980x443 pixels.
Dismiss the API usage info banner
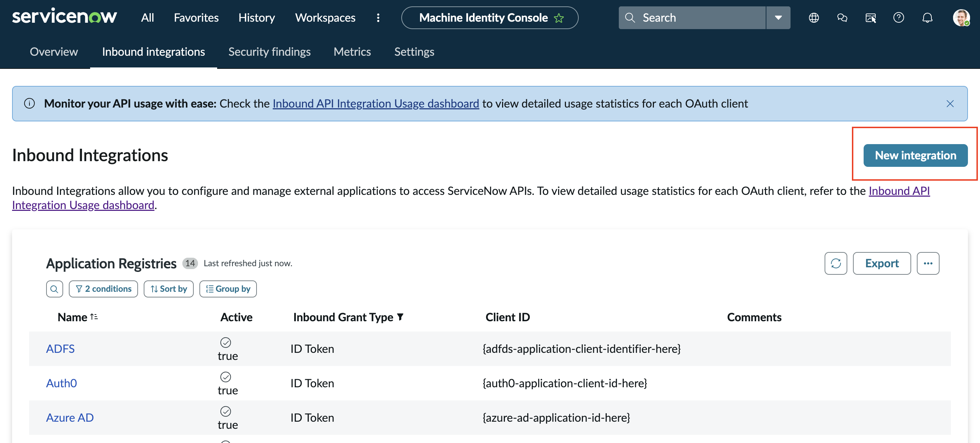coord(950,104)
